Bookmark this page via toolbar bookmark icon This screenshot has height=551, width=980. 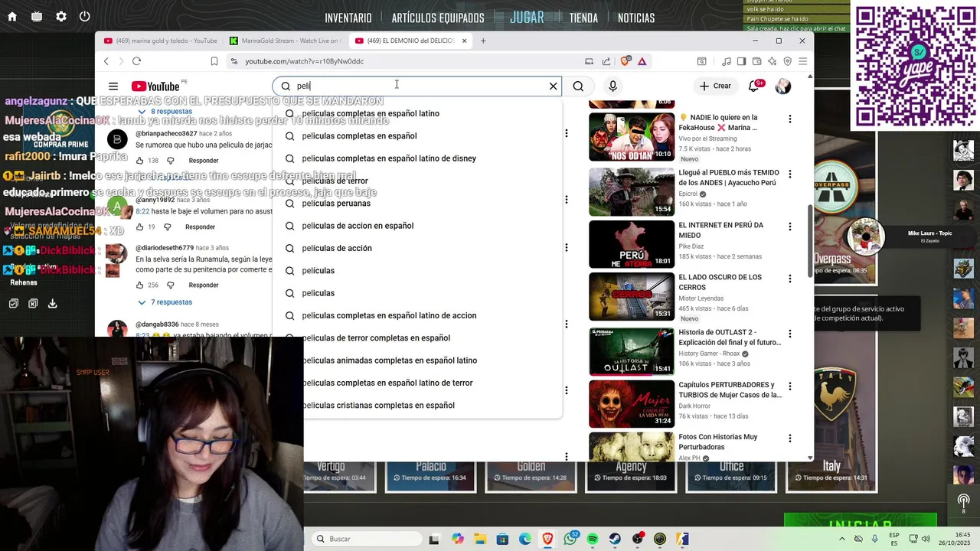click(214, 61)
